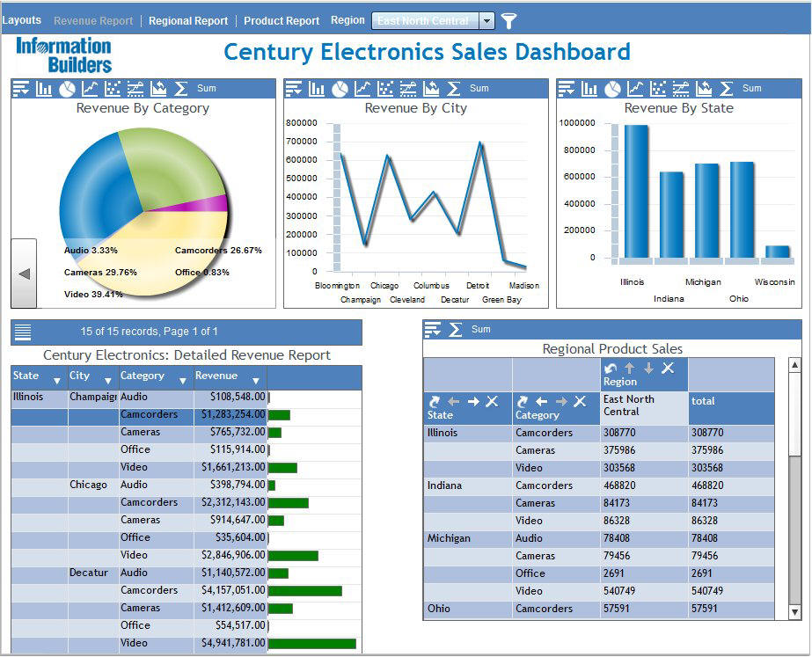
Task: Switch Revenue By State to scatter chart
Action: pos(658,89)
